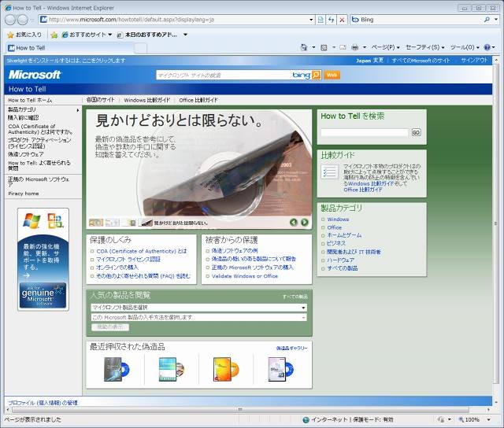504x428 pixels.
Task: Click the orange Web button
Action: tap(332, 75)
